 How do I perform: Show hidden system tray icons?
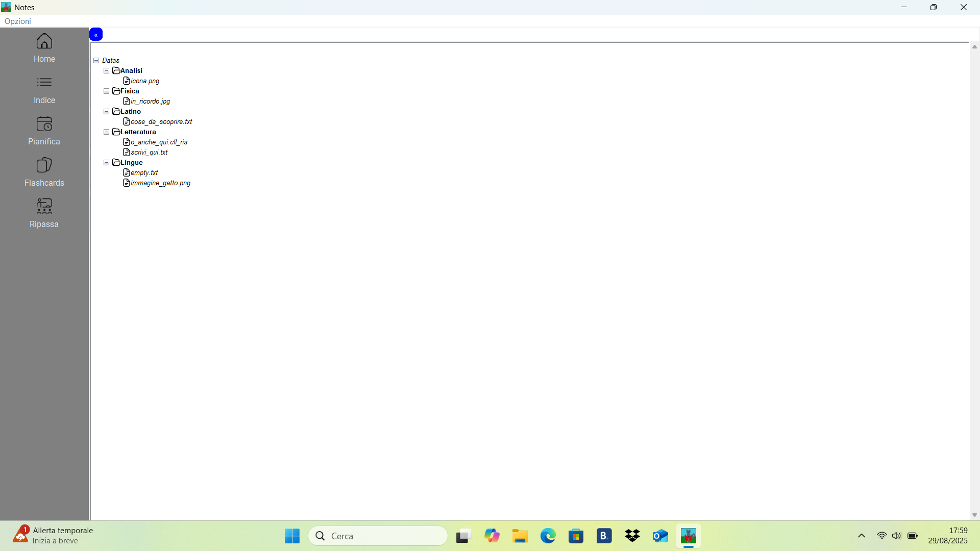[x=862, y=536]
